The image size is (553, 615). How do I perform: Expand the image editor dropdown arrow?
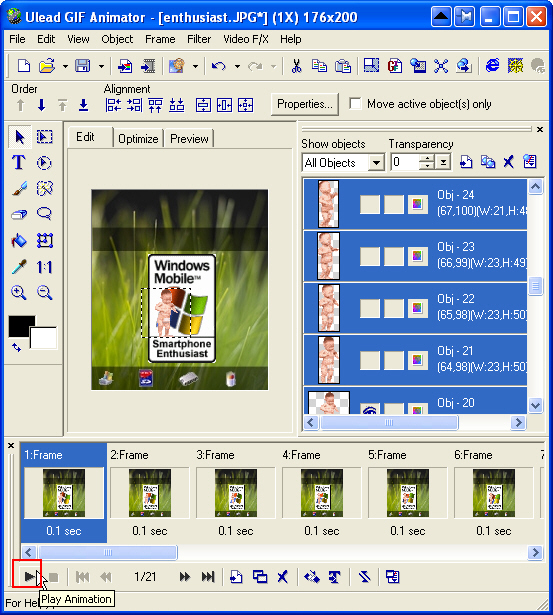coord(195,66)
